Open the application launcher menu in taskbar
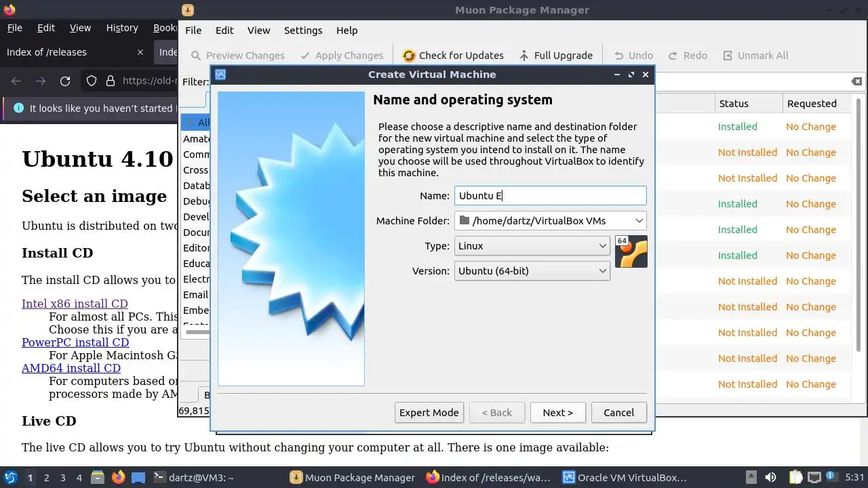 [10, 477]
